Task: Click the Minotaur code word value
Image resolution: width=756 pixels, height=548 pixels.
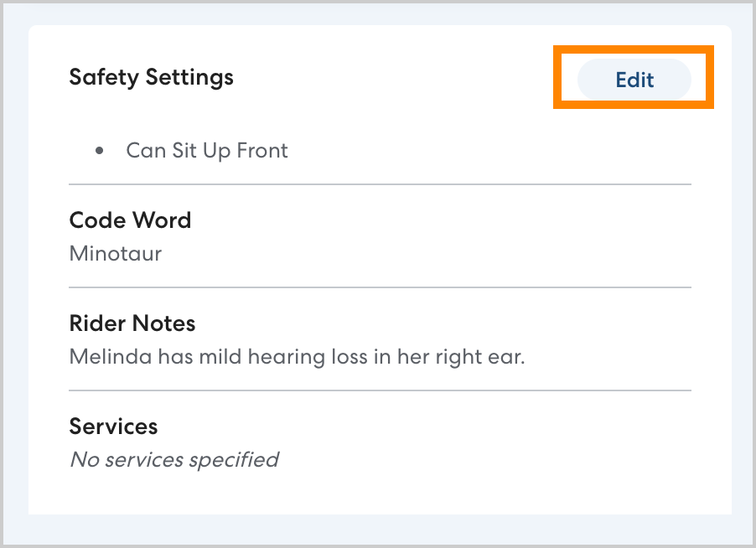Action: 115,253
